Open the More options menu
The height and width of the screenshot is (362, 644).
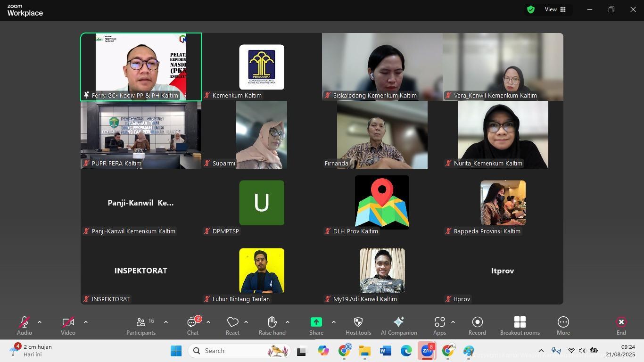point(563,326)
